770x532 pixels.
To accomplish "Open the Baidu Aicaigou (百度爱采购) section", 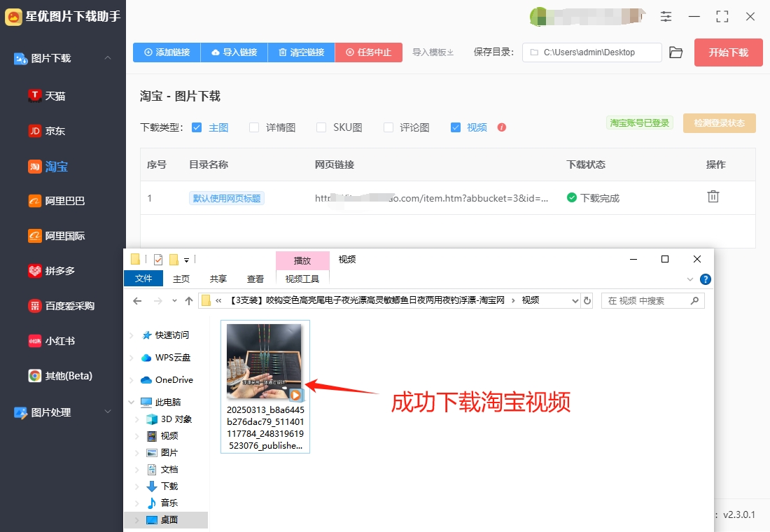I will [62, 306].
